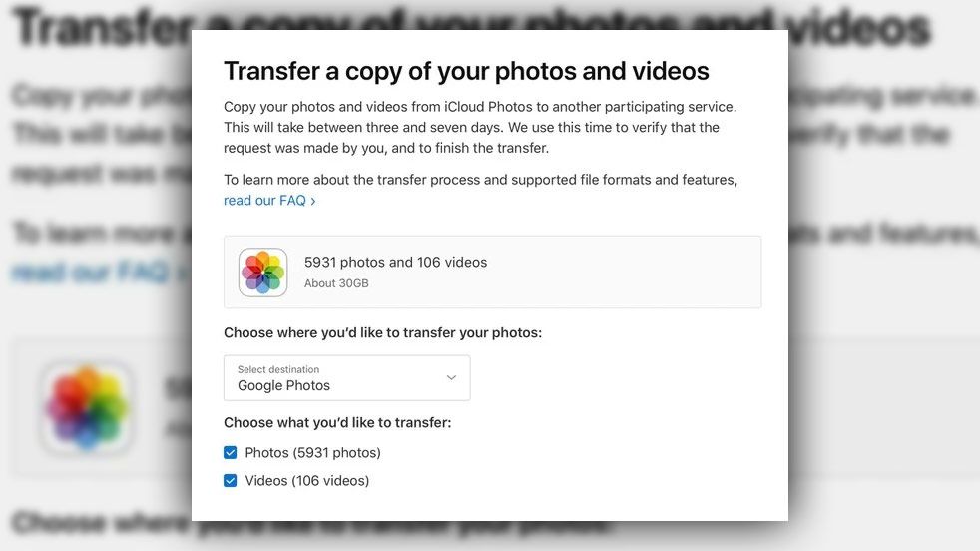
Task: Click Choose what you'd like to transfer label
Action: point(337,423)
